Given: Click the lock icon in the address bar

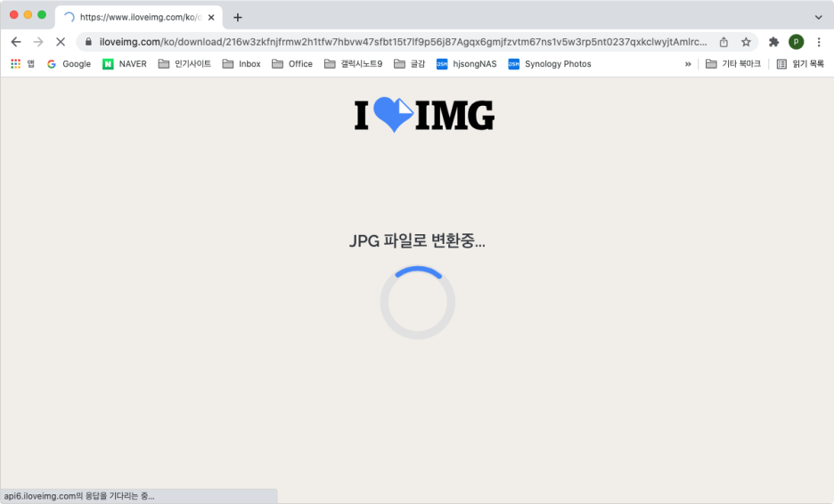Looking at the screenshot, I should (89, 42).
